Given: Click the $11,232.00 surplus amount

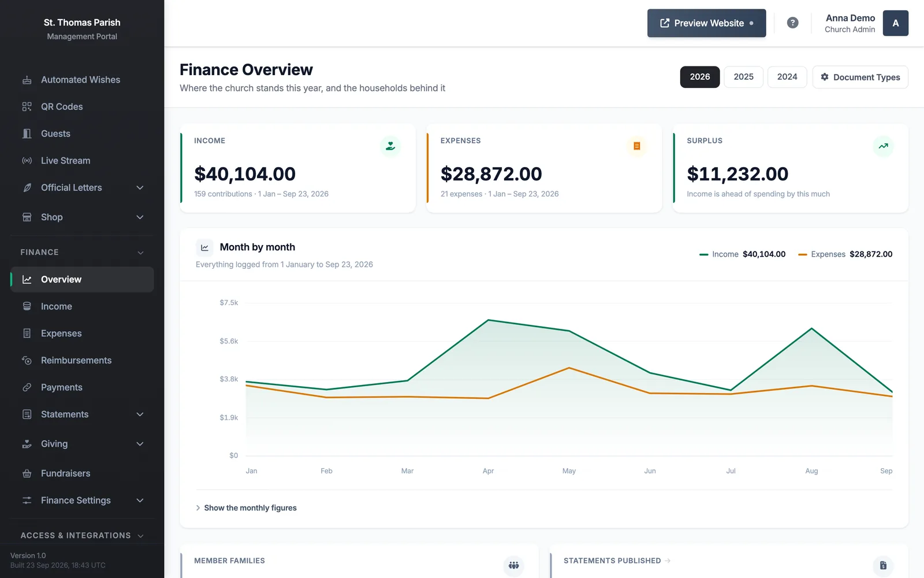Looking at the screenshot, I should click(737, 173).
